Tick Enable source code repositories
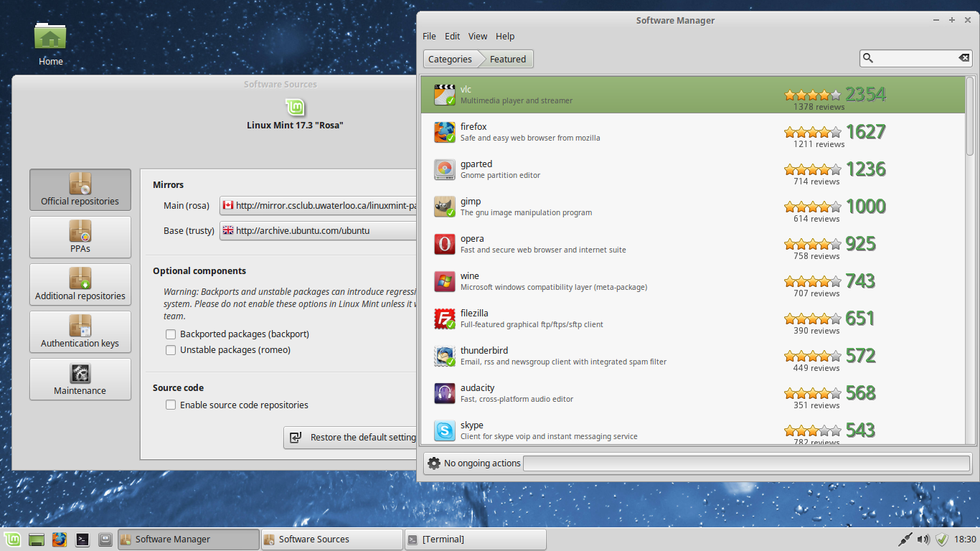The image size is (980, 551). pyautogui.click(x=171, y=405)
